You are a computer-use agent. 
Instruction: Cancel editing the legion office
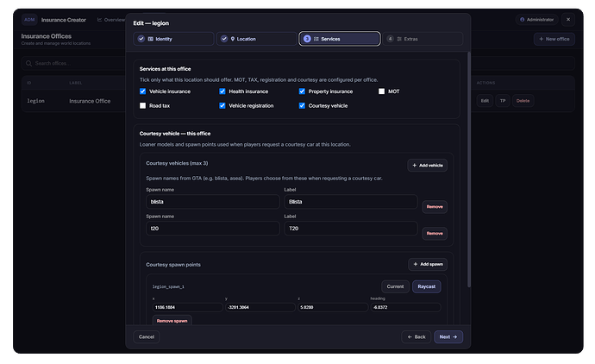147,336
